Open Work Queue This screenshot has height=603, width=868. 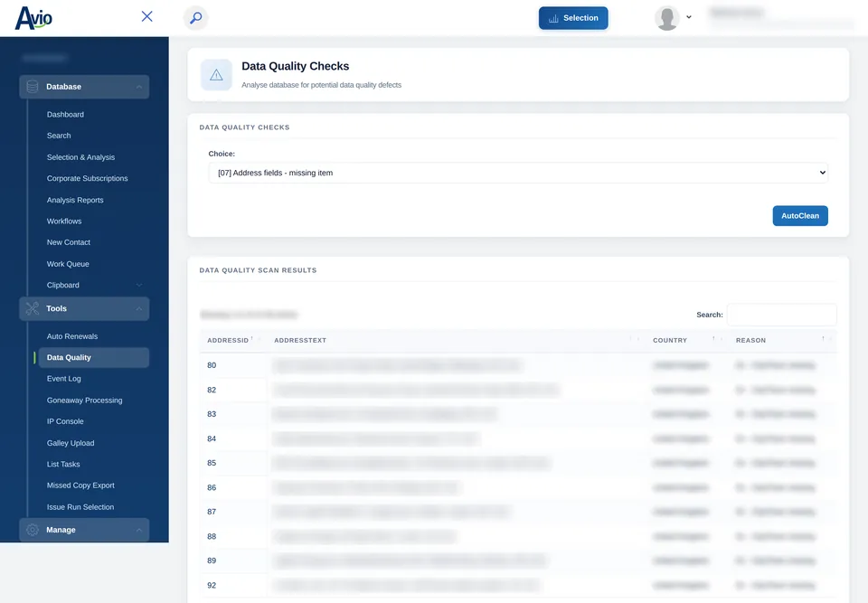(68, 264)
